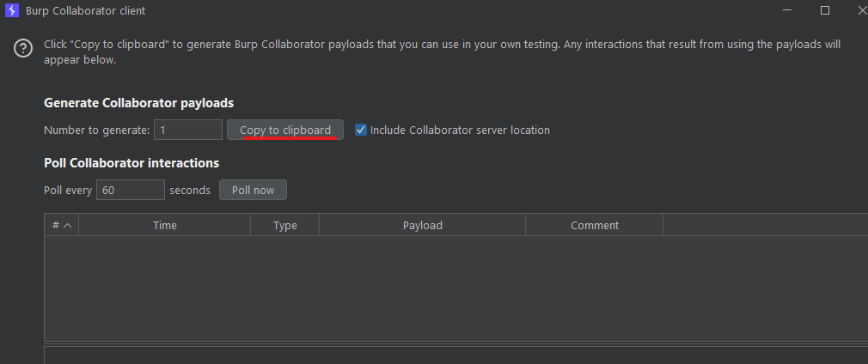Click the Generate Collaborator payloads heading
This screenshot has height=364, width=868.
(139, 103)
